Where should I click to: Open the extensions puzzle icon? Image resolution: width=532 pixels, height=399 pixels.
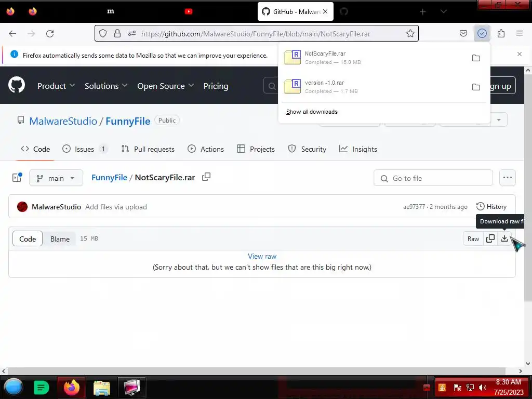click(501, 33)
